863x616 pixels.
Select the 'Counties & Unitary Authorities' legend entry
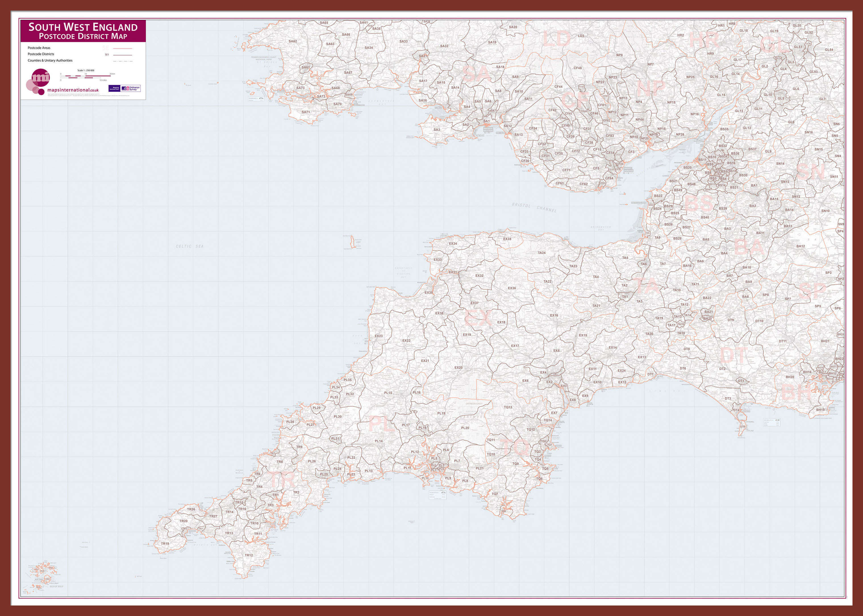tap(50, 60)
